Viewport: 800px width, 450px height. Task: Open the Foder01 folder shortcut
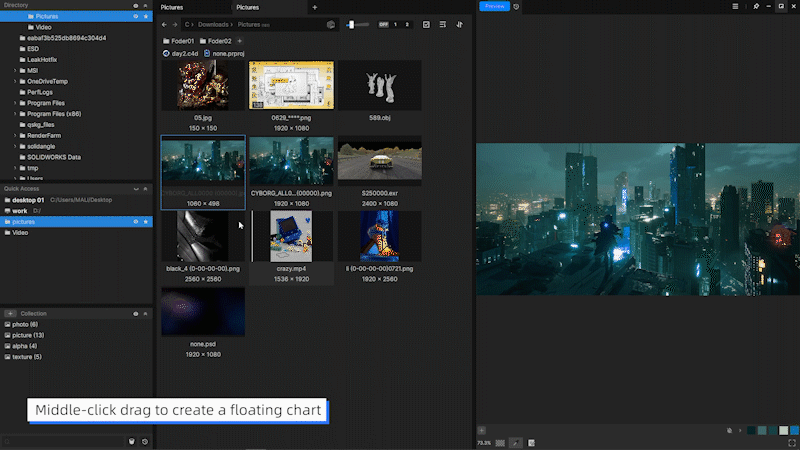(178, 41)
